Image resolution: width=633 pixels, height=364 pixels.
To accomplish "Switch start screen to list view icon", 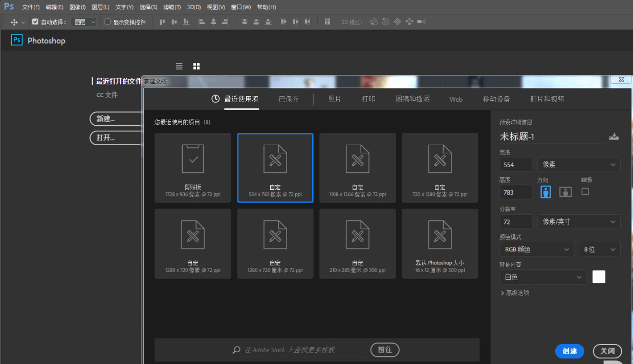I will [179, 66].
